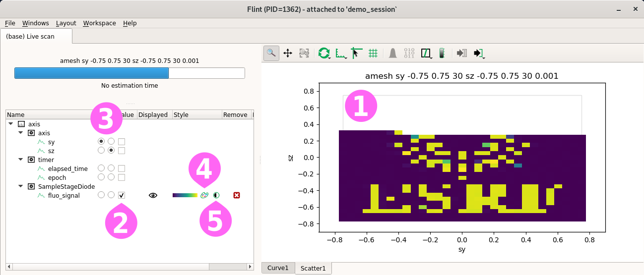Screen dimensions: 644x275
Task: Click the plot title 'amesh sy -0.75 0.75 30 sz -0.75 0.75 30 0.001'
Action: coord(461,76)
